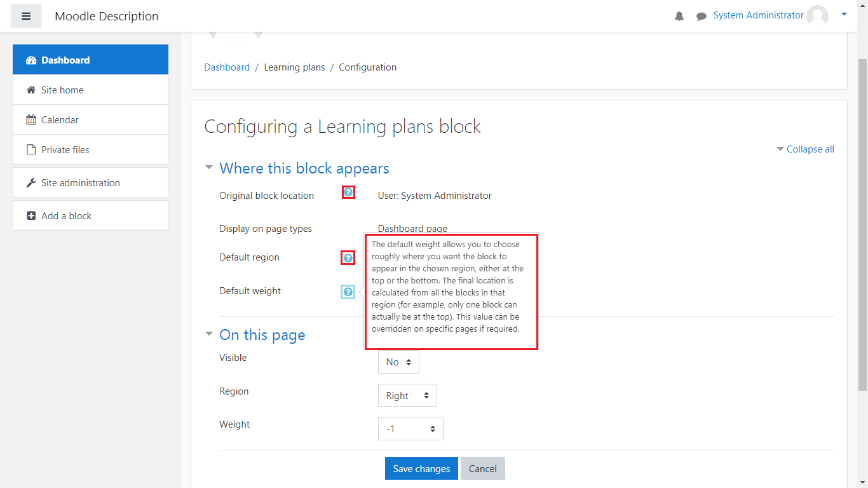Click the Collapse all link
Screen dimensions: 868x488
pyautogui.click(x=810, y=149)
